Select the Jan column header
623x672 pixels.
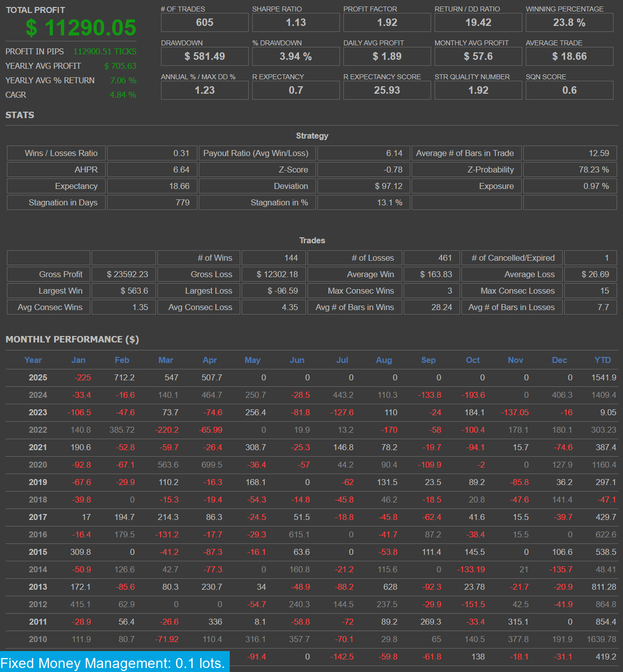(x=78, y=360)
